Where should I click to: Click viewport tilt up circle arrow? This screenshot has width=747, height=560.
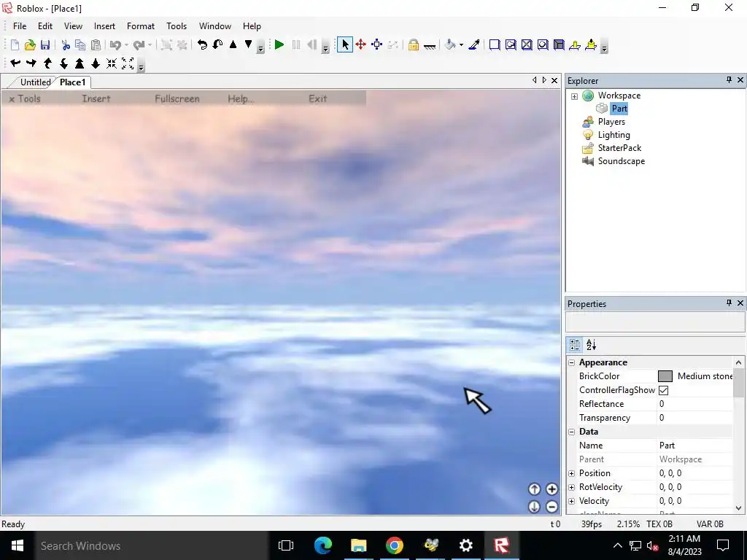[534, 489]
